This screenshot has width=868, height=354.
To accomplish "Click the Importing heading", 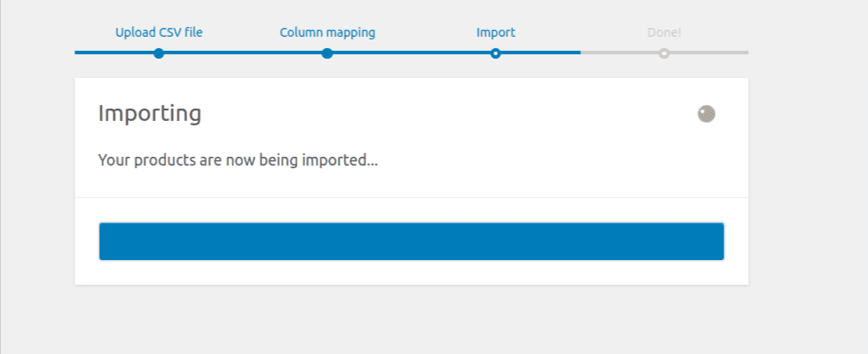I will [150, 113].
